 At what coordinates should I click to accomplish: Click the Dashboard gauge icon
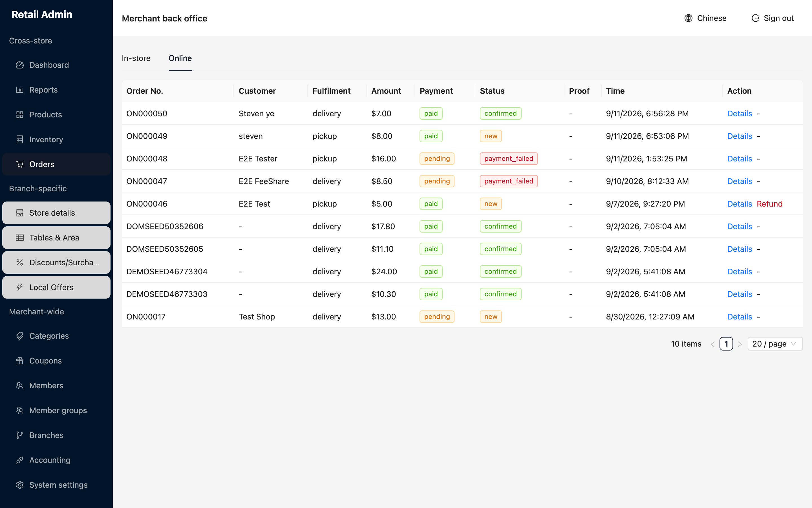coord(20,65)
